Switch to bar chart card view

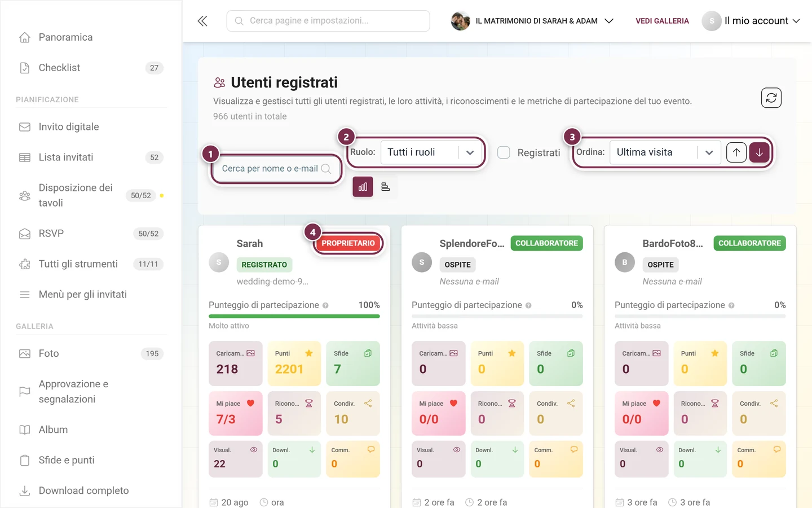[x=363, y=187]
